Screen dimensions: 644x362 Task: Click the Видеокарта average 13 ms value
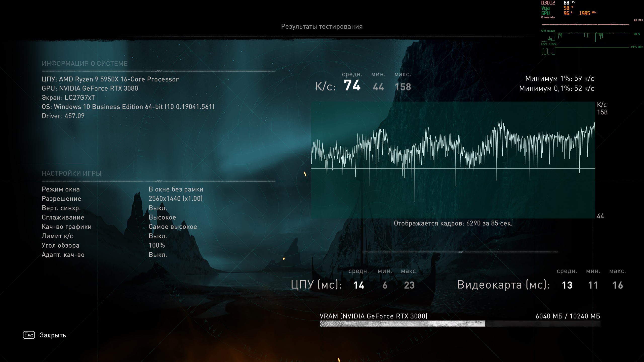567,285
